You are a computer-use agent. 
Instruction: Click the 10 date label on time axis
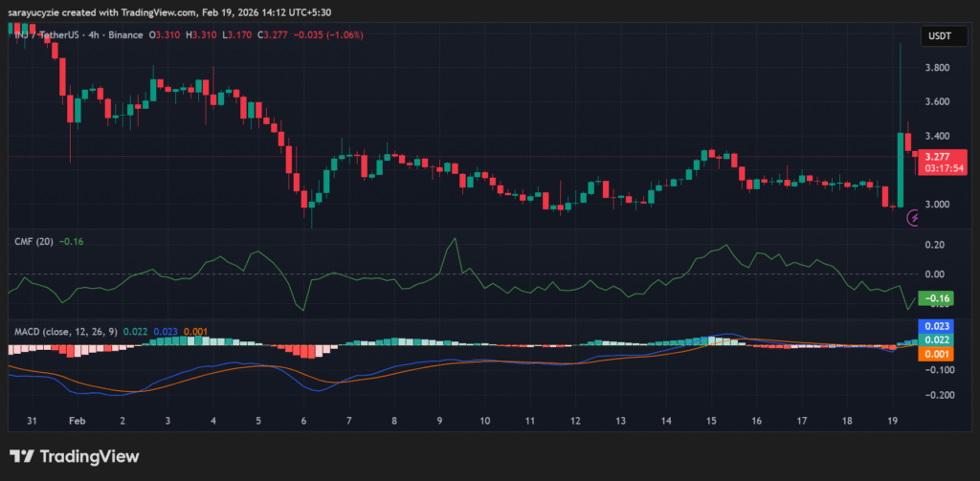coord(484,420)
